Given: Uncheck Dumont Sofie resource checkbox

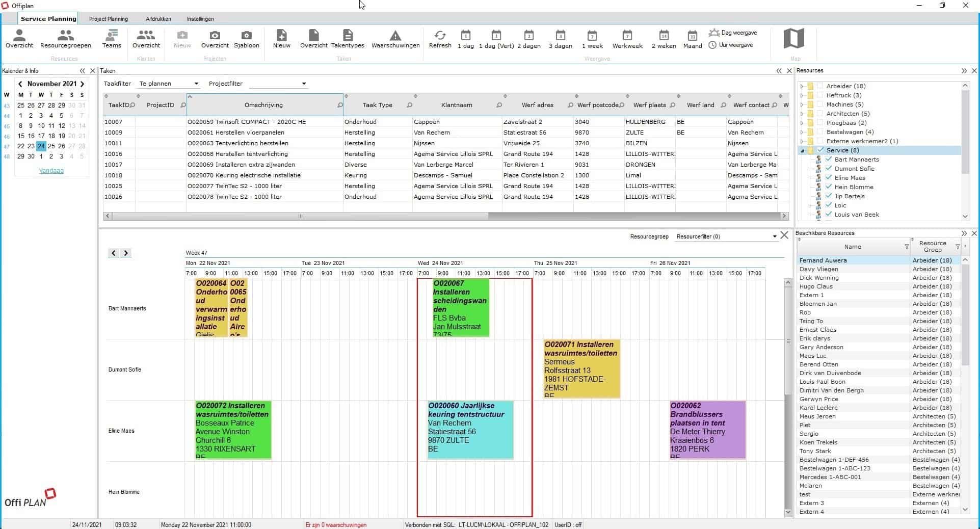Looking at the screenshot, I should 829,168.
